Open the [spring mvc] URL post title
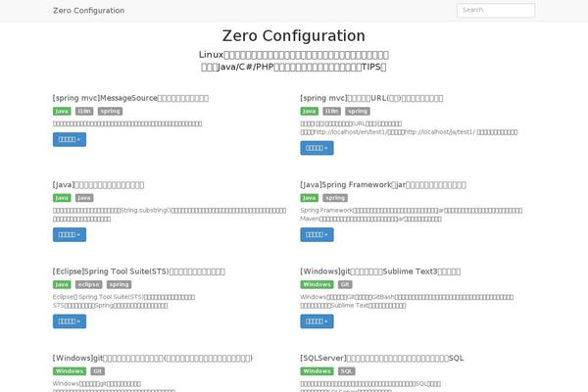 (371, 98)
